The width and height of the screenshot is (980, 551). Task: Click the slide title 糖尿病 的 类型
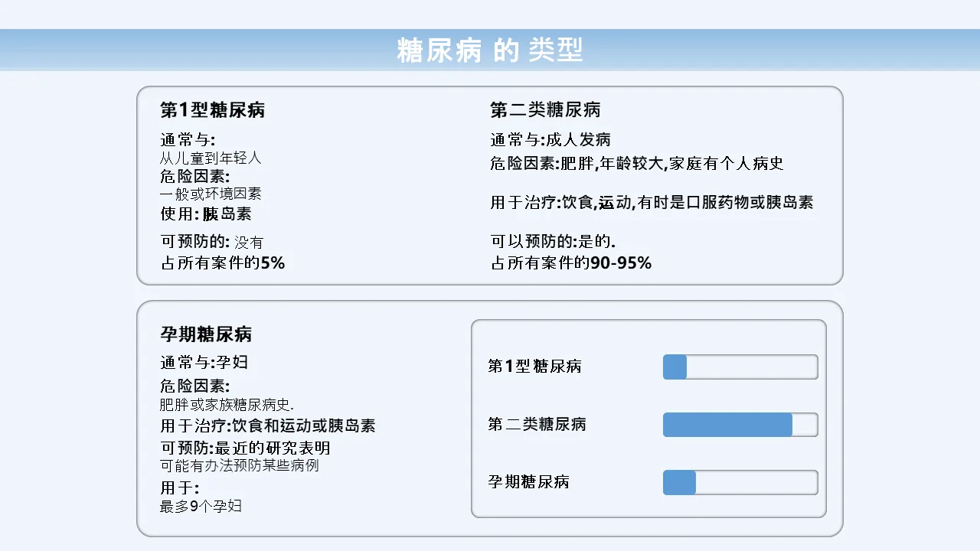489,50
